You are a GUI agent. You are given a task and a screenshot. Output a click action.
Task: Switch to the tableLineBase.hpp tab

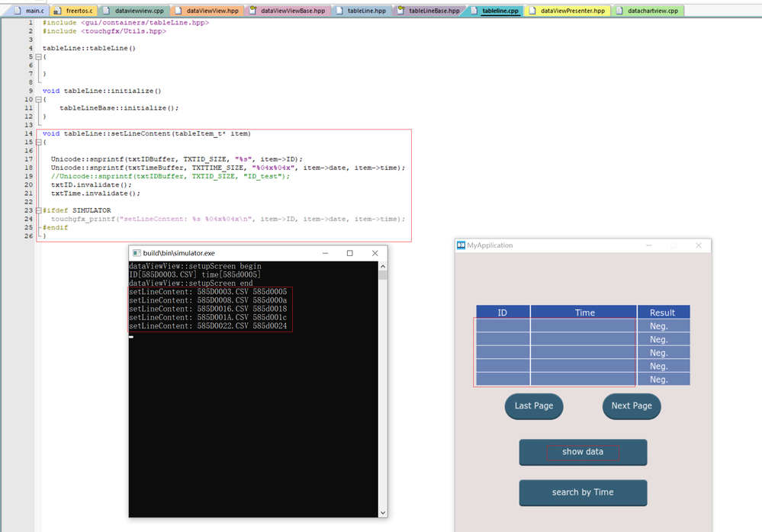click(433, 11)
